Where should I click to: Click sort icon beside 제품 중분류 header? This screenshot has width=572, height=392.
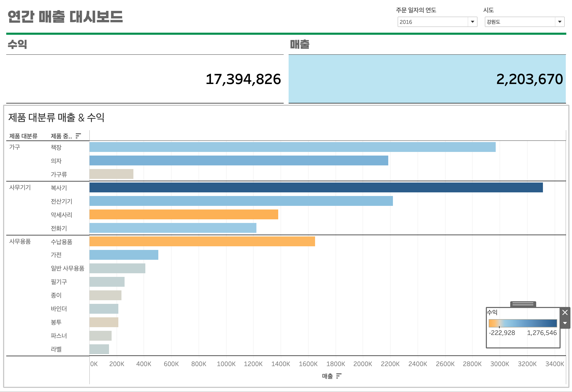(x=78, y=136)
